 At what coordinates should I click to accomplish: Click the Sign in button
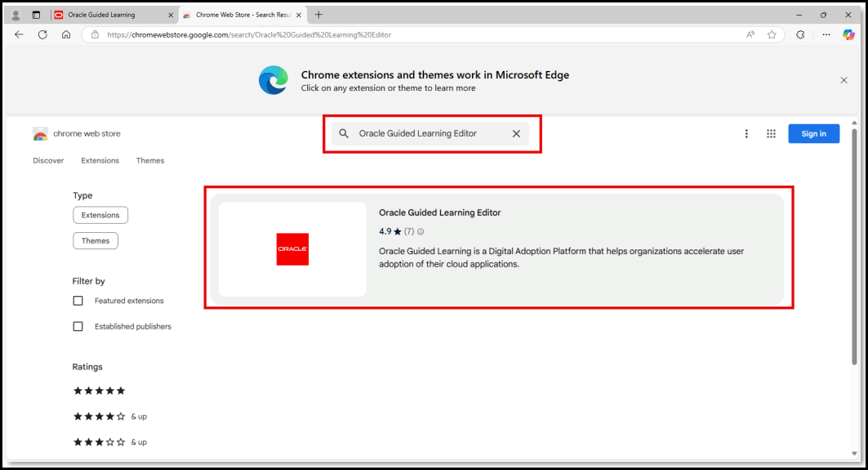click(814, 133)
